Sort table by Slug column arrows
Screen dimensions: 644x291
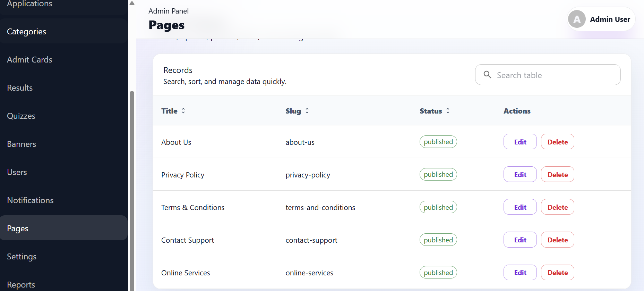tap(307, 111)
